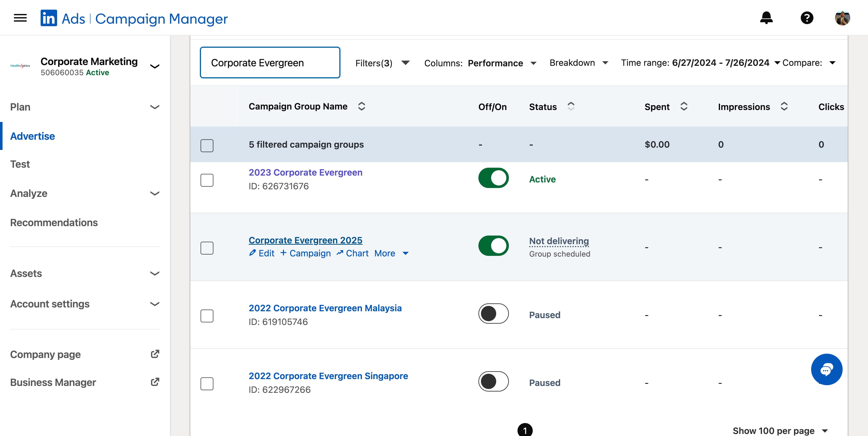868x436 pixels.
Task: Open the Filters(3) dropdown
Action: pos(382,63)
